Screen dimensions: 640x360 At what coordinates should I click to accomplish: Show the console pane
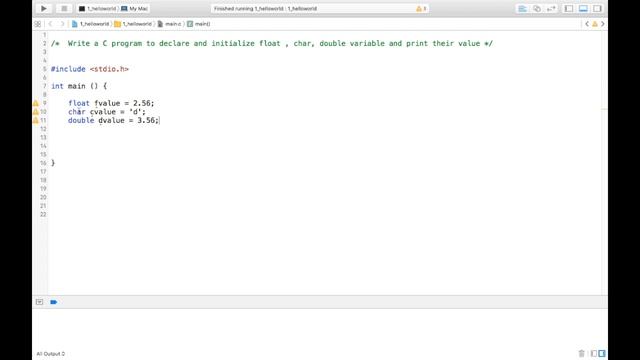click(x=602, y=353)
